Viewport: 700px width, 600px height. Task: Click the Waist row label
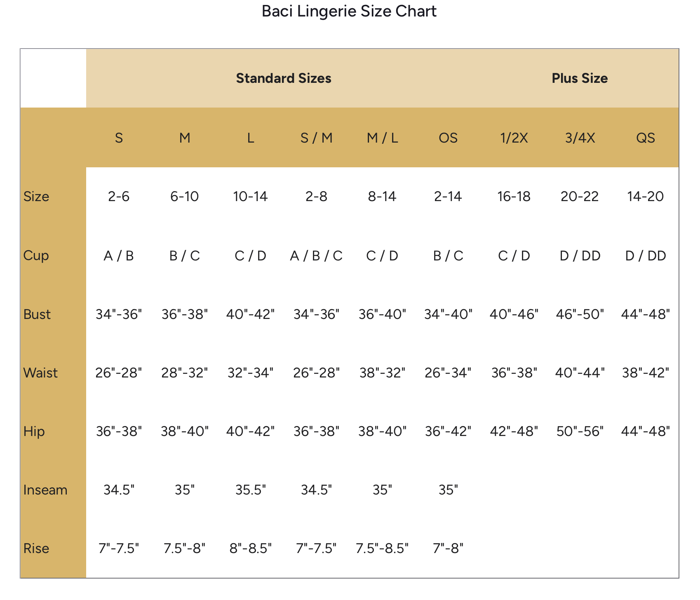[x=40, y=373]
